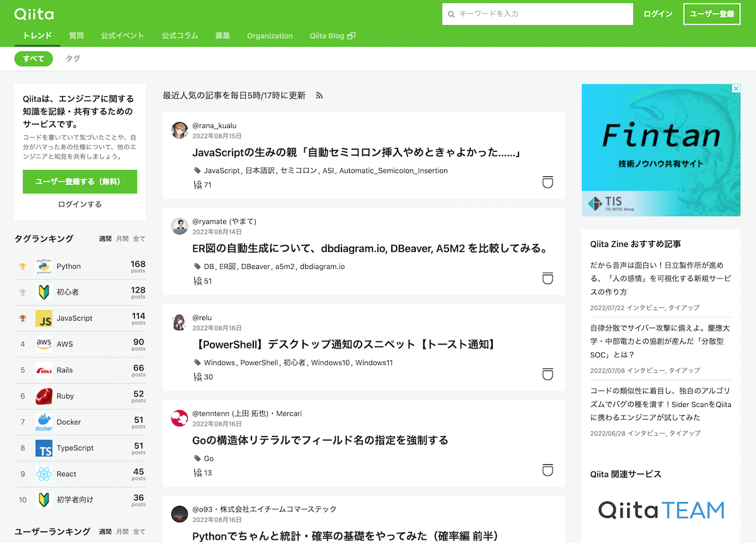The height and width of the screenshot is (543, 756).
Task: Click the dbdiagram.io tag
Action: pyautogui.click(x=323, y=266)
